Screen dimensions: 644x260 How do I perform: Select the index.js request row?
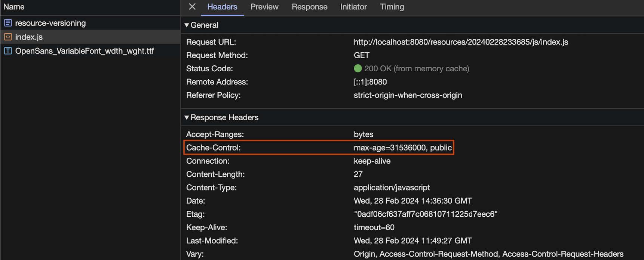[91, 37]
